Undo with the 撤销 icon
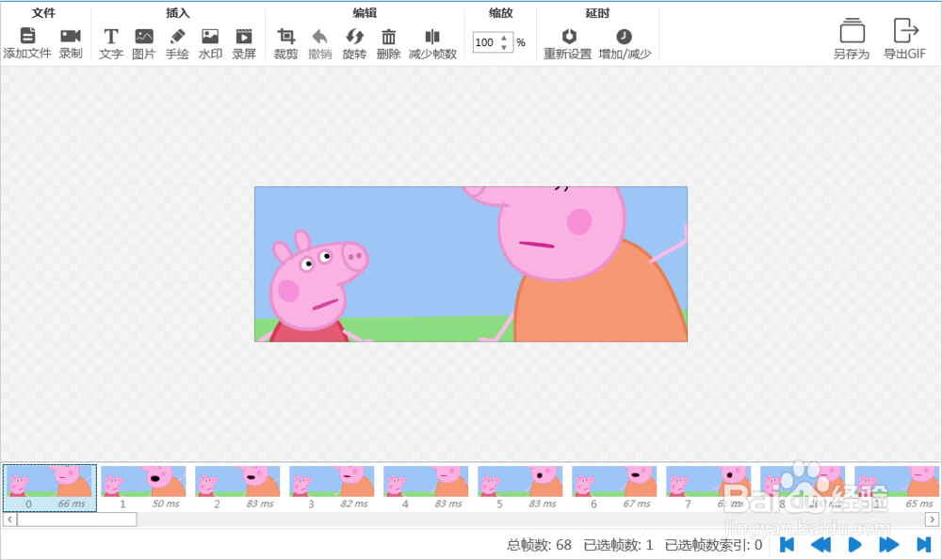The height and width of the screenshot is (560, 942). 319,37
